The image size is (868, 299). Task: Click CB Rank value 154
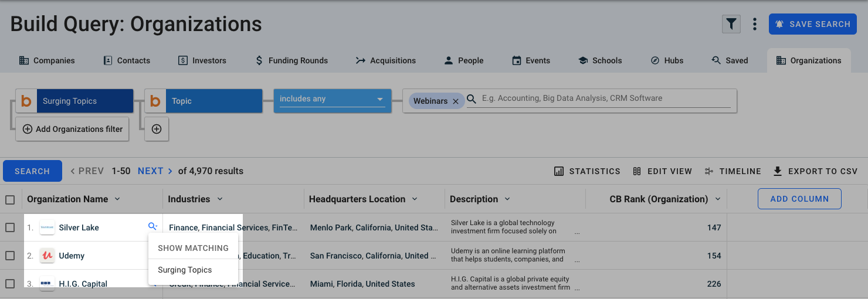tap(714, 256)
